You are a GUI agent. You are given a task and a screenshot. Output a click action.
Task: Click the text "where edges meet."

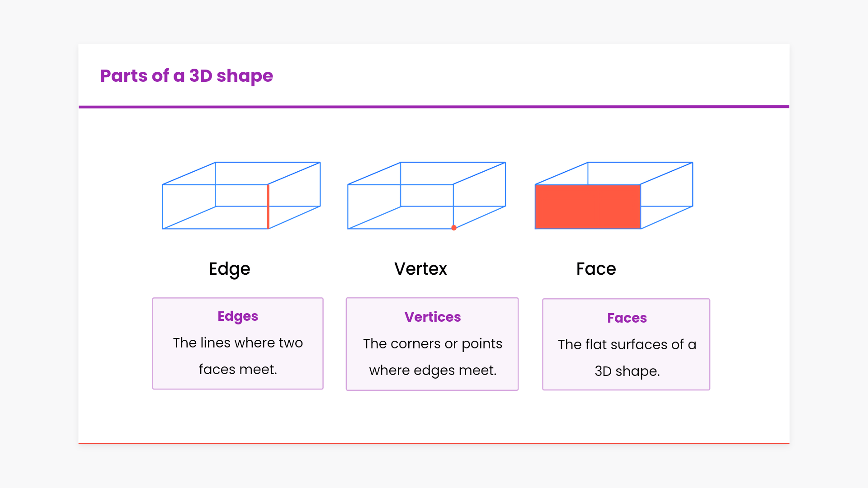pyautogui.click(x=433, y=371)
